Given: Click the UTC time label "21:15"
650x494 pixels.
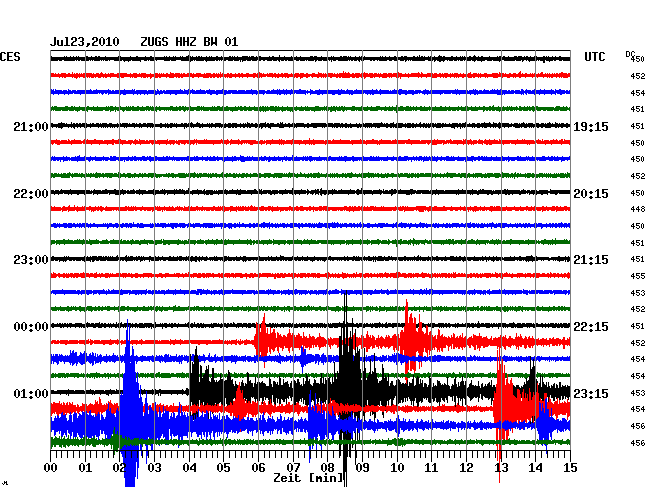Looking at the screenshot, I should click(591, 260).
